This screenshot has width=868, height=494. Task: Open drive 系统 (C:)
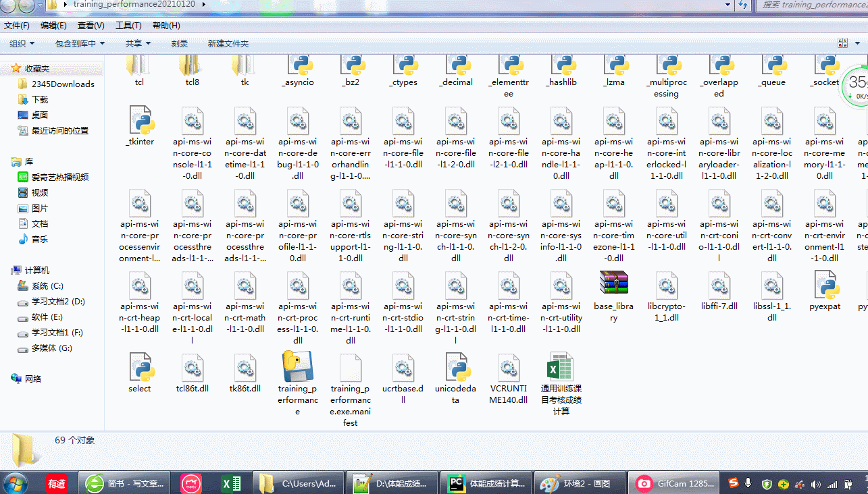(47, 286)
